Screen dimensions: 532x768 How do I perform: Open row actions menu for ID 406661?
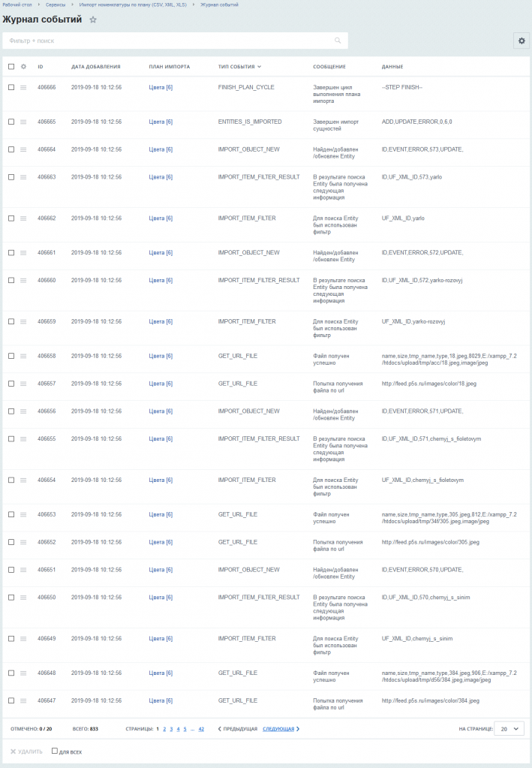tap(23, 253)
